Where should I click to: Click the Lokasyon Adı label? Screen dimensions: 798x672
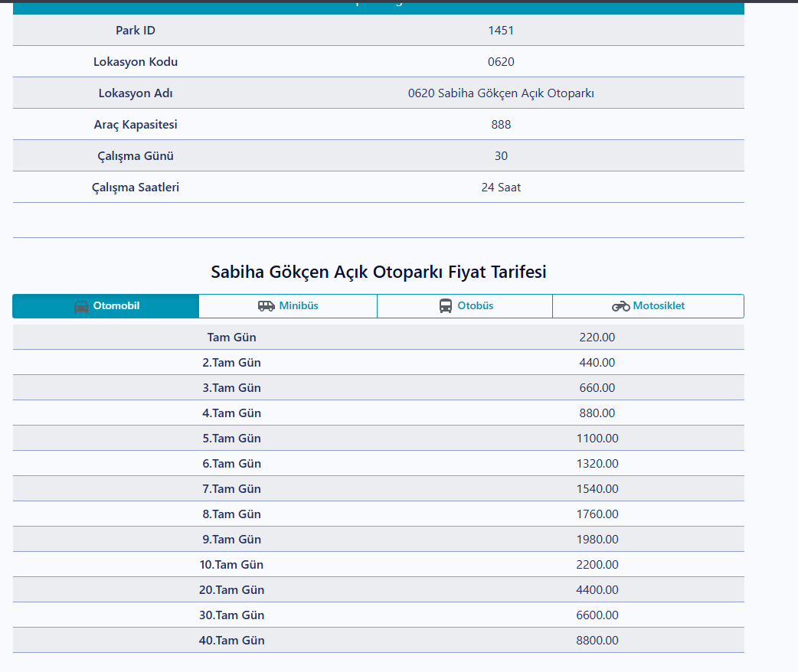point(136,93)
